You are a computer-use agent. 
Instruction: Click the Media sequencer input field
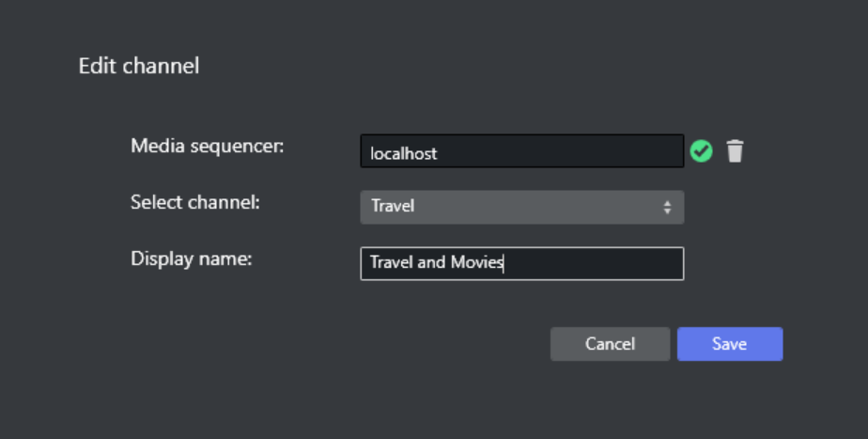(521, 151)
